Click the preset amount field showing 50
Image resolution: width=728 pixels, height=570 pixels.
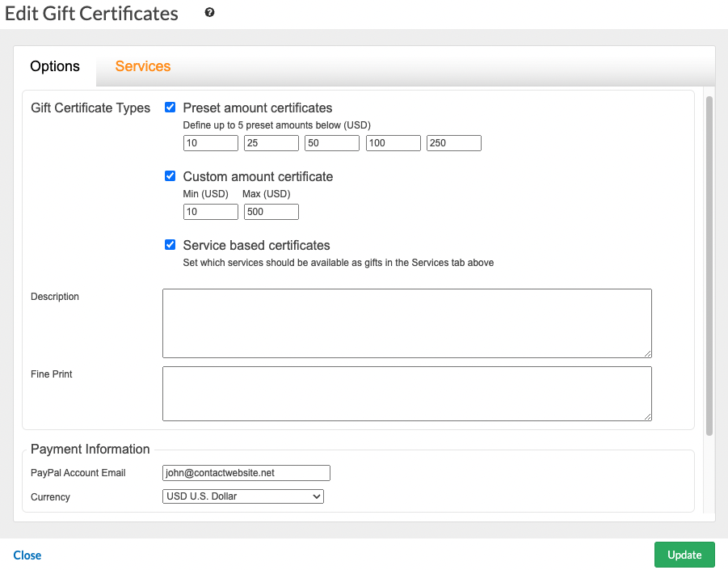(331, 142)
